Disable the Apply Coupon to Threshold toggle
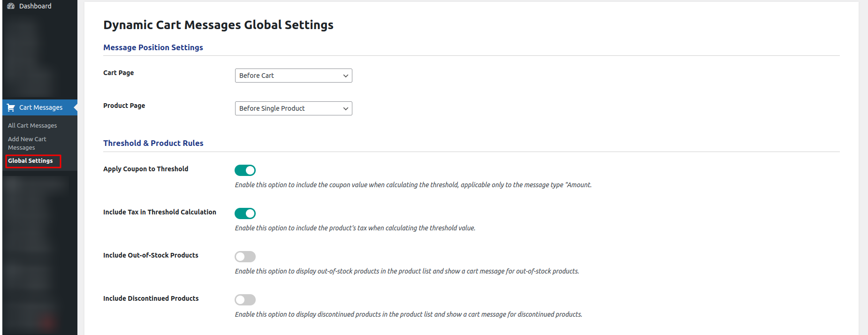 tap(245, 170)
